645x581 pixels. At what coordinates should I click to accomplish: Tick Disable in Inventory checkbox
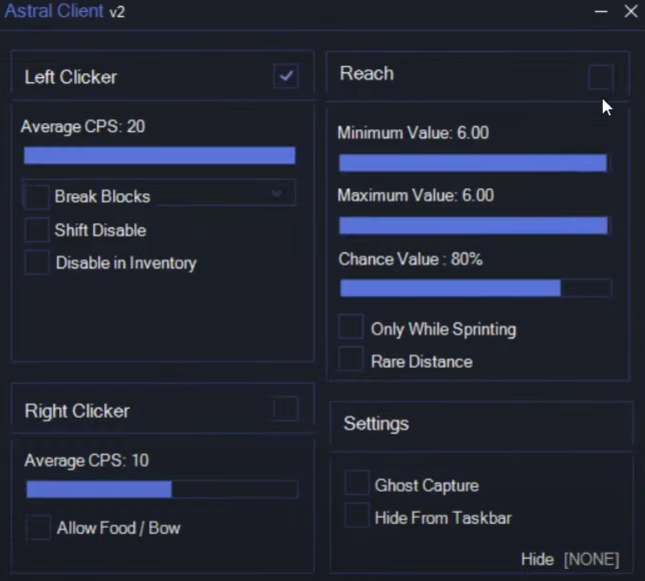38,263
